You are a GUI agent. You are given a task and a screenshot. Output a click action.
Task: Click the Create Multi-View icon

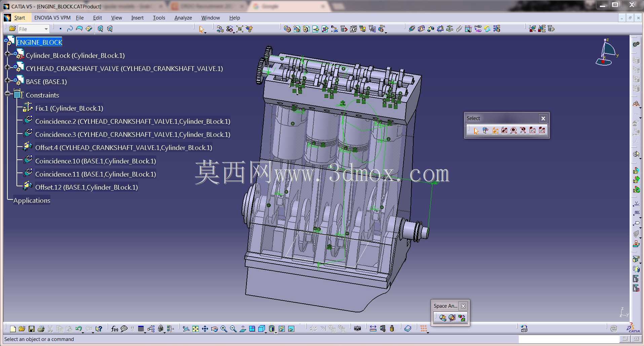pos(252,329)
